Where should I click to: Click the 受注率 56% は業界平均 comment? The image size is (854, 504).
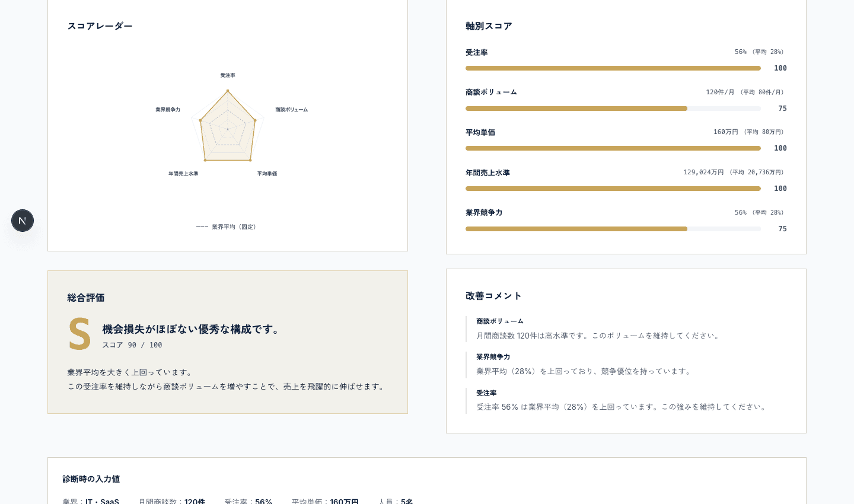click(622, 407)
